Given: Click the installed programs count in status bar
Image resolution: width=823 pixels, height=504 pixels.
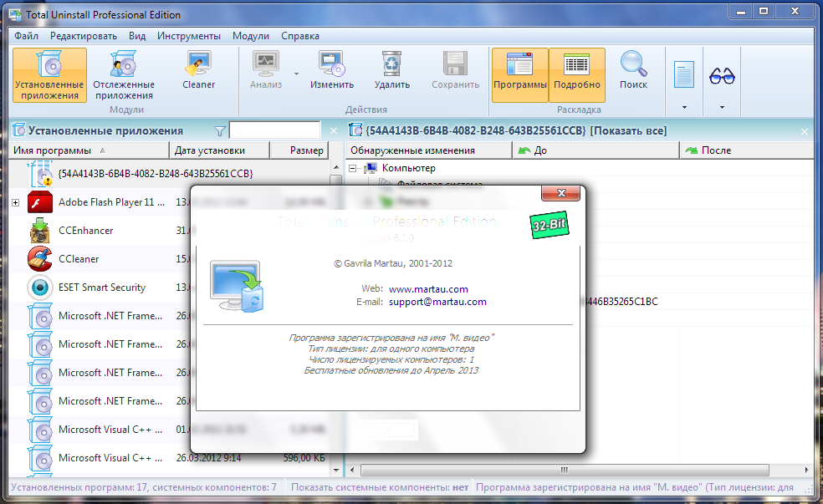Looking at the screenshot, I should tap(144, 487).
